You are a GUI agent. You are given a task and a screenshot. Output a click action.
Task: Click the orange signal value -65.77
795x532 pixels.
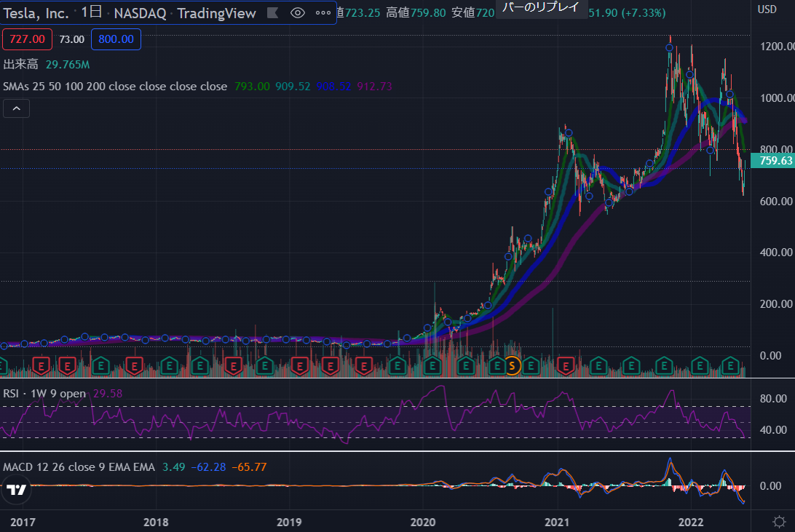coord(249,467)
